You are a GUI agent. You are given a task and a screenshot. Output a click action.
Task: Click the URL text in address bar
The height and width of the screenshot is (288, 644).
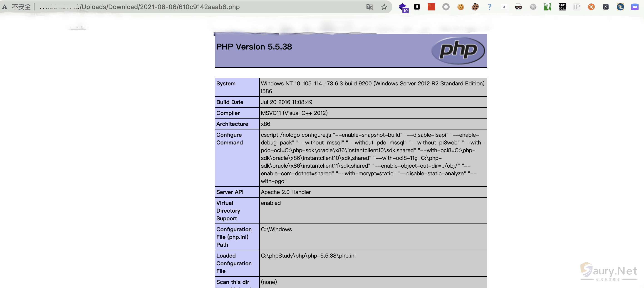(160, 7)
